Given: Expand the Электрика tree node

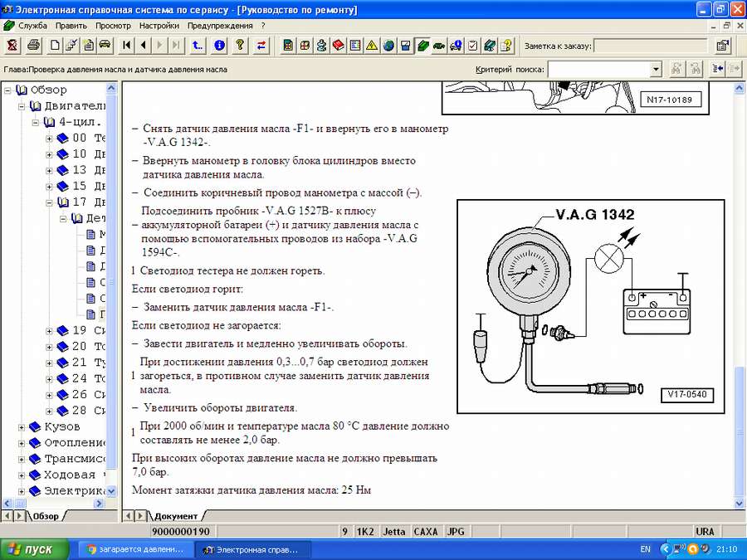Looking at the screenshot, I should click(22, 491).
